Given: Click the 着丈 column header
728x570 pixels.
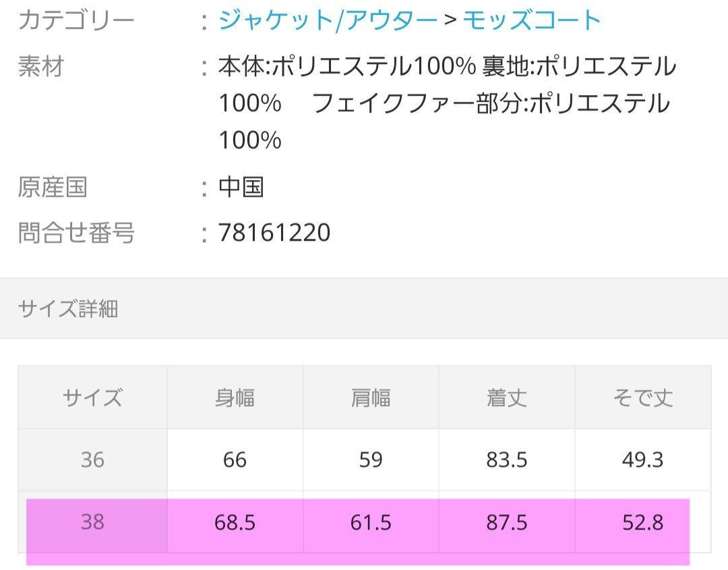Looking at the screenshot, I should [x=507, y=398].
